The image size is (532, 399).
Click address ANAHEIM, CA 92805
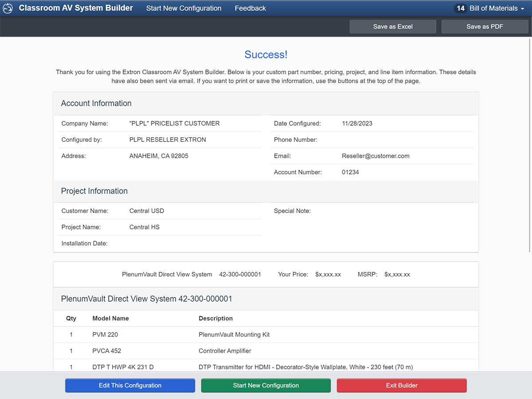[x=159, y=156]
